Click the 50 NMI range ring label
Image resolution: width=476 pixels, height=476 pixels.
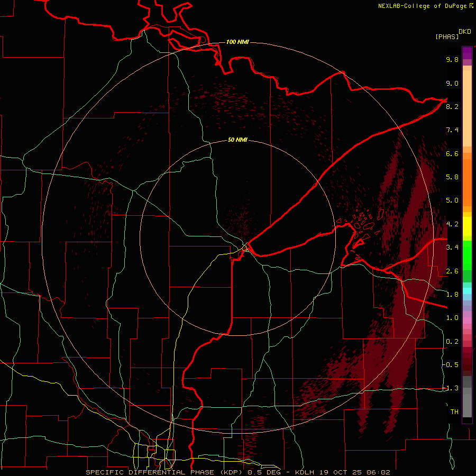(x=237, y=140)
